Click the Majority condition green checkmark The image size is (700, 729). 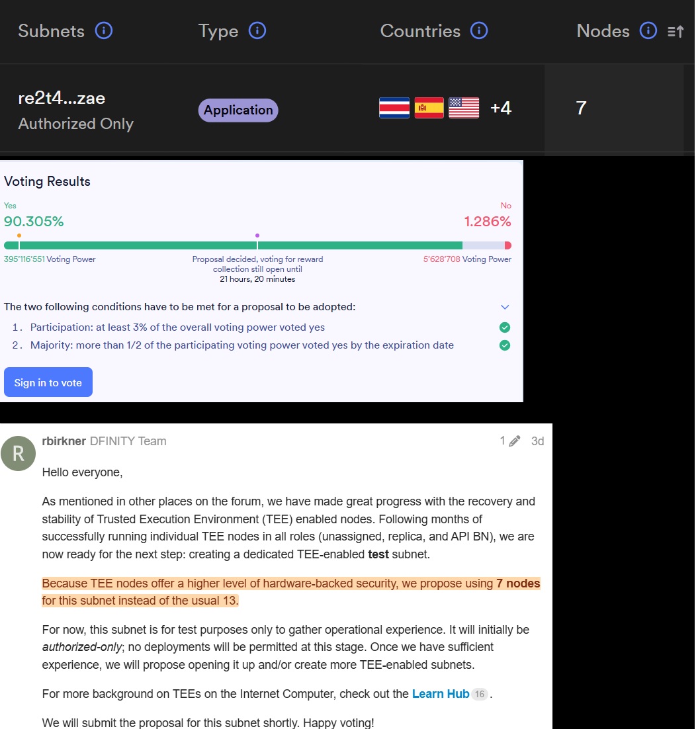click(505, 345)
